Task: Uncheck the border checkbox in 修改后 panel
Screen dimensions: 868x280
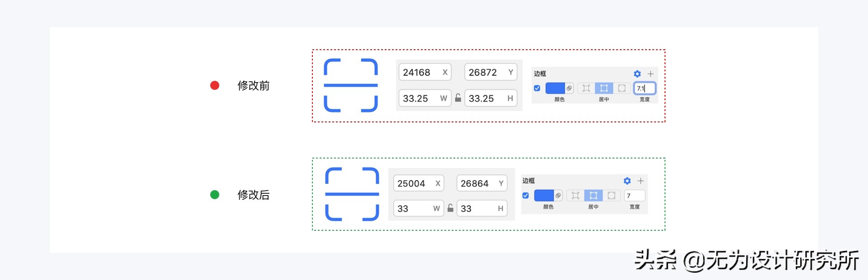Action: (526, 196)
